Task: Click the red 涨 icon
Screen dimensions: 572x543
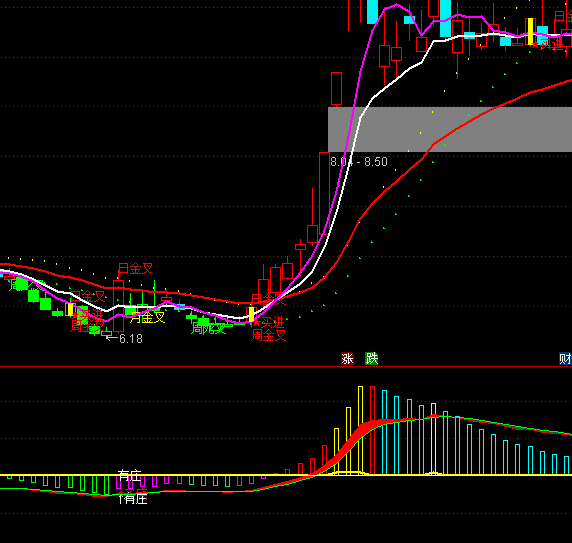Action: 347,358
